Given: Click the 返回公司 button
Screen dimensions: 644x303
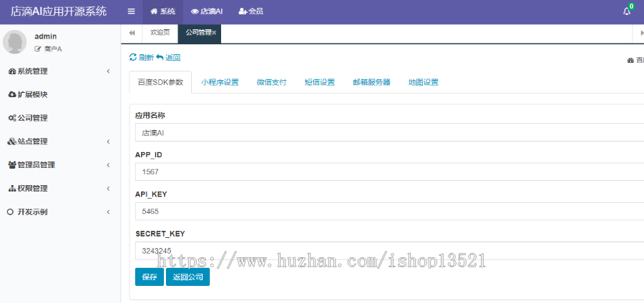Looking at the screenshot, I should tap(187, 277).
